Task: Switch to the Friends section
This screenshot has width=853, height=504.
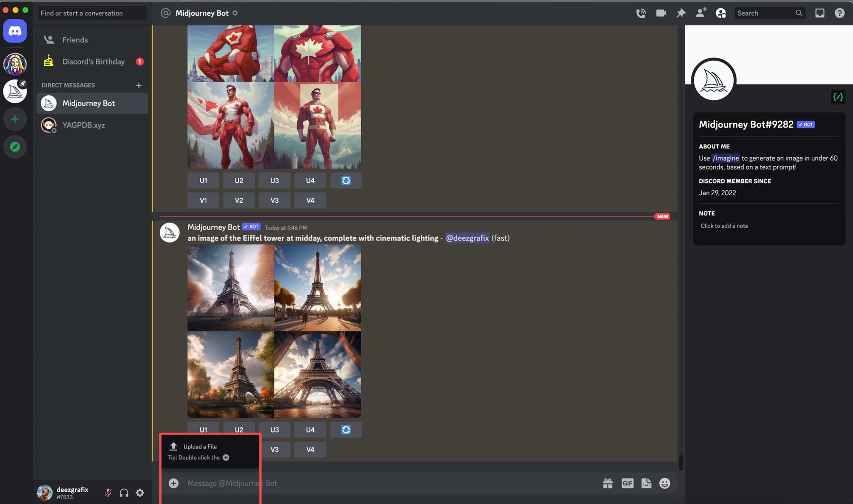Action: point(75,40)
